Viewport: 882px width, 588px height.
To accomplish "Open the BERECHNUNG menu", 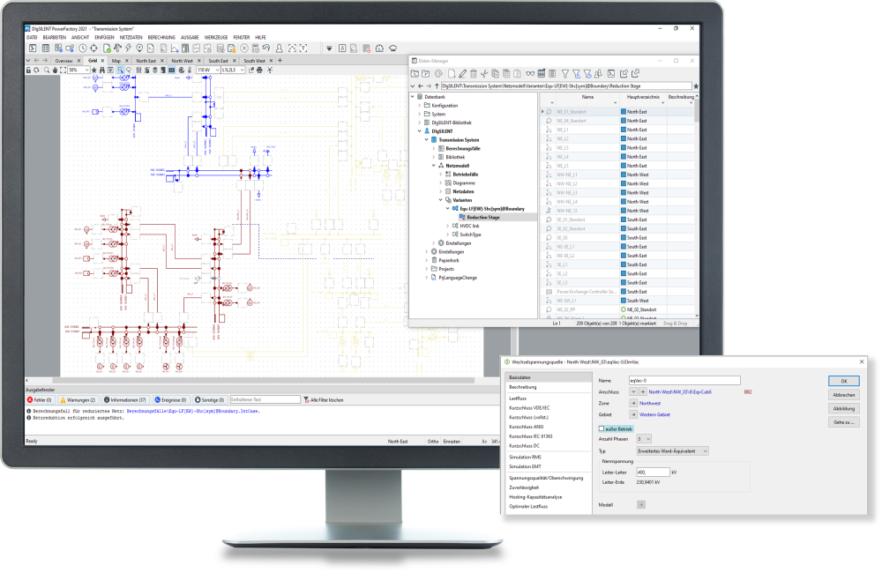I will (x=161, y=37).
